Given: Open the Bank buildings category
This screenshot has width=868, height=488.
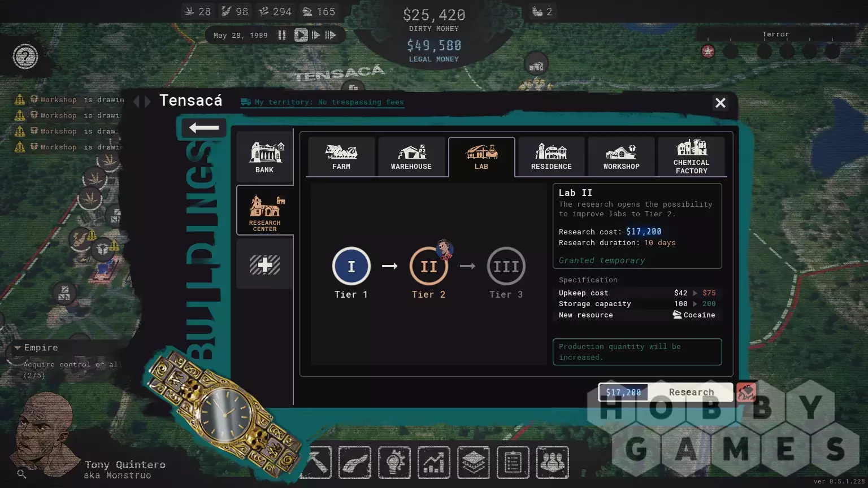Looking at the screenshot, I should [264, 157].
